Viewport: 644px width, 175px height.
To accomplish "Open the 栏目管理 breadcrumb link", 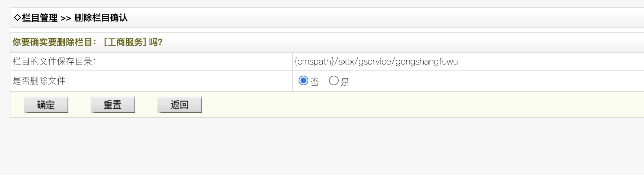I will coord(40,18).
